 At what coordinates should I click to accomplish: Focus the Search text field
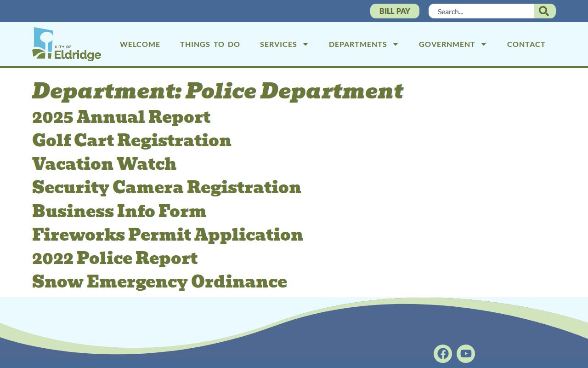tap(481, 11)
